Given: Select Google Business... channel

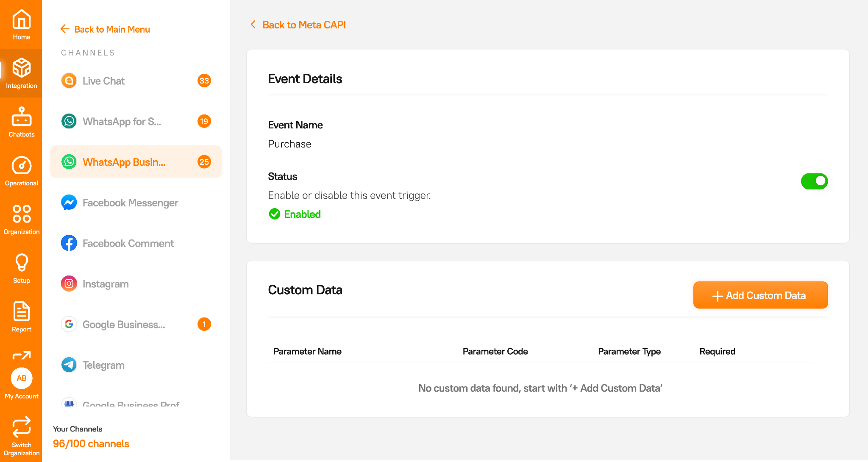Looking at the screenshot, I should point(136,324).
